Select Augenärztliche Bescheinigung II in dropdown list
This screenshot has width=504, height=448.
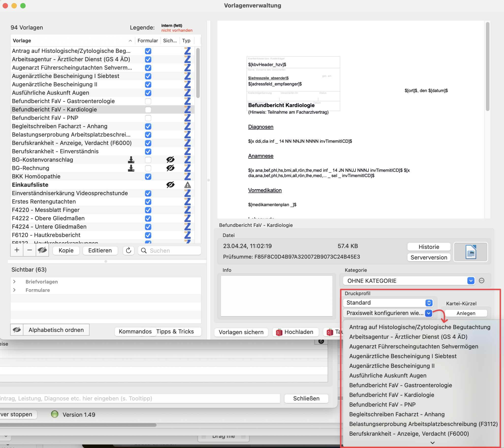392,366
